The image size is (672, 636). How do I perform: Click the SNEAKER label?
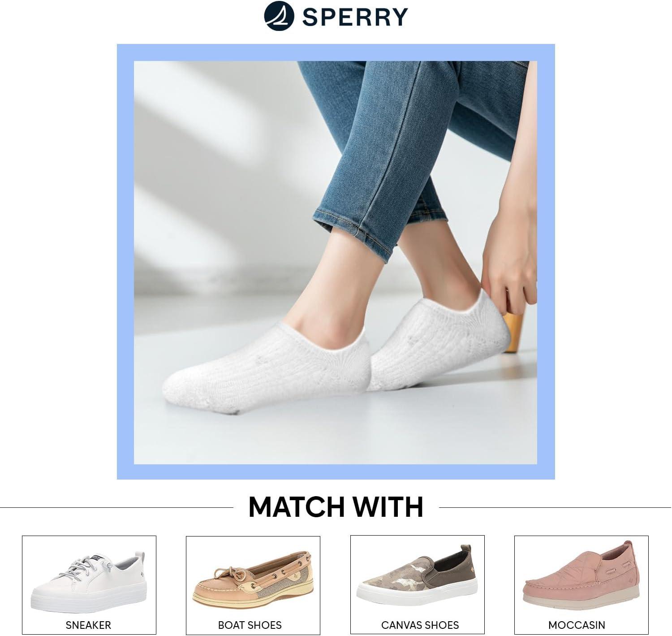88,625
